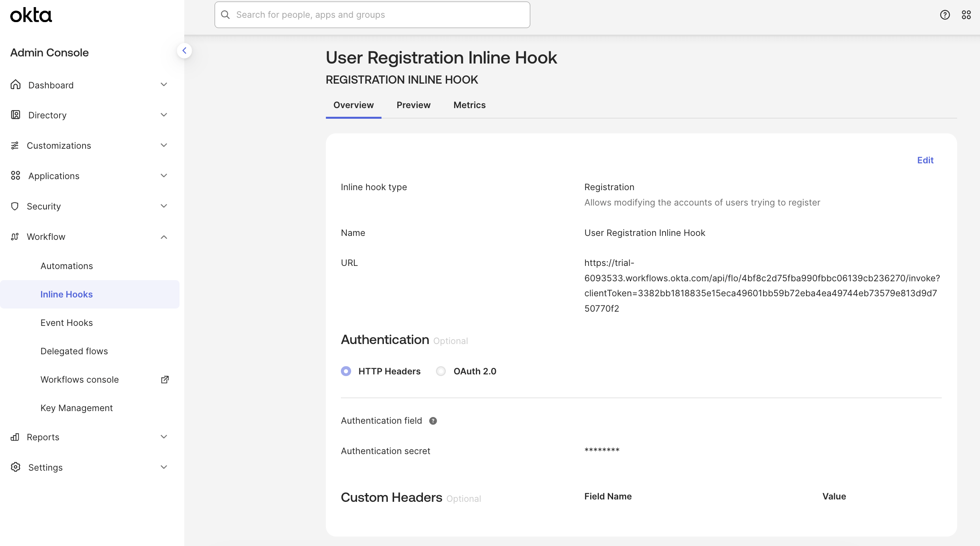
Task: Open the apps grid icon
Action: tap(966, 15)
